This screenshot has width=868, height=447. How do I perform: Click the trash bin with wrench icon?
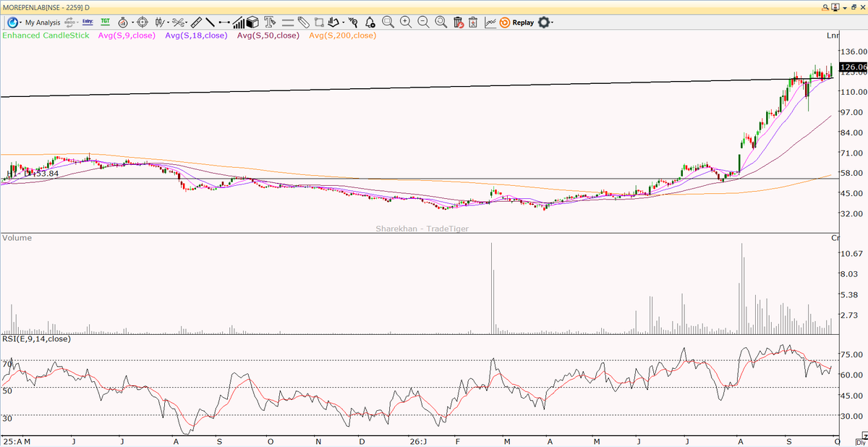point(458,22)
